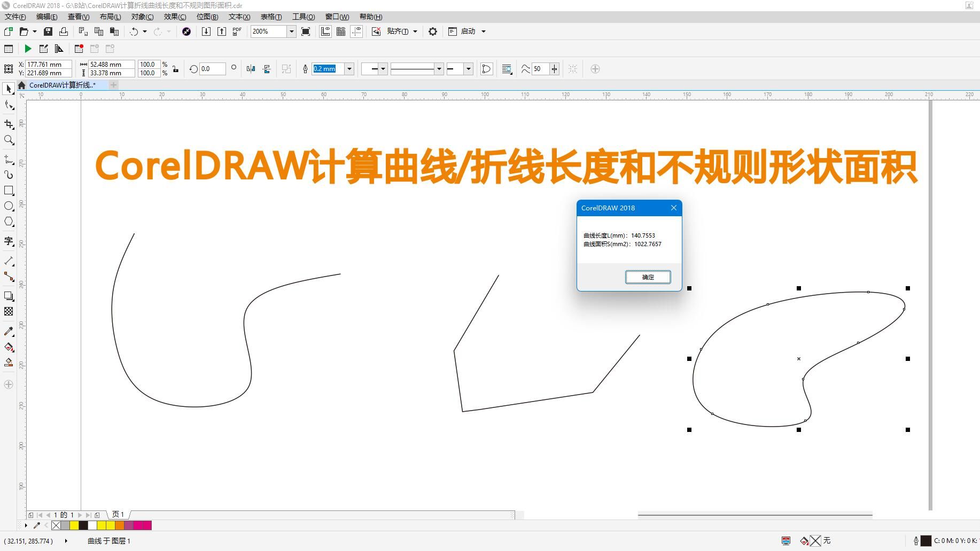Viewport: 980px width, 551px height.
Task: Toggle show rulers button
Action: point(325,32)
